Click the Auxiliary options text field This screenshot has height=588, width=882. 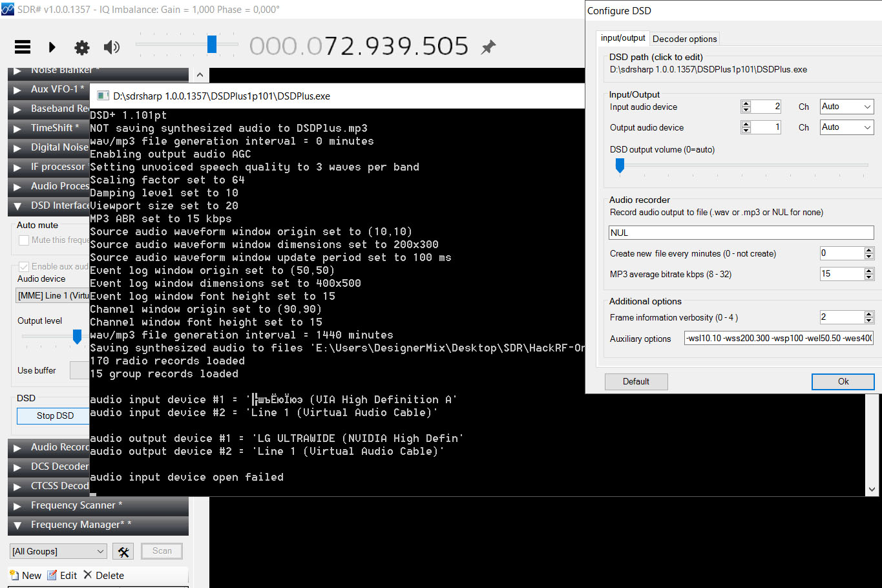tap(779, 338)
